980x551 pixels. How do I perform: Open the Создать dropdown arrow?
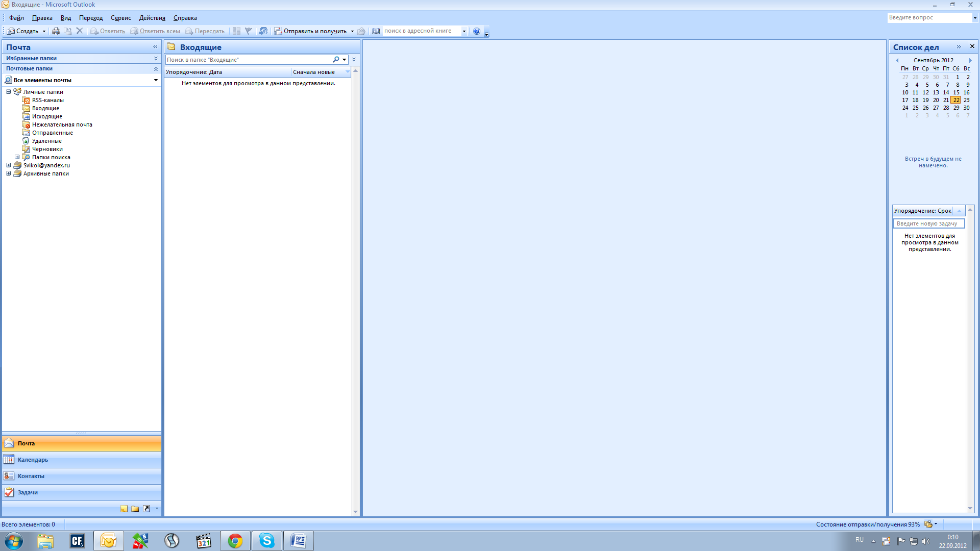44,31
